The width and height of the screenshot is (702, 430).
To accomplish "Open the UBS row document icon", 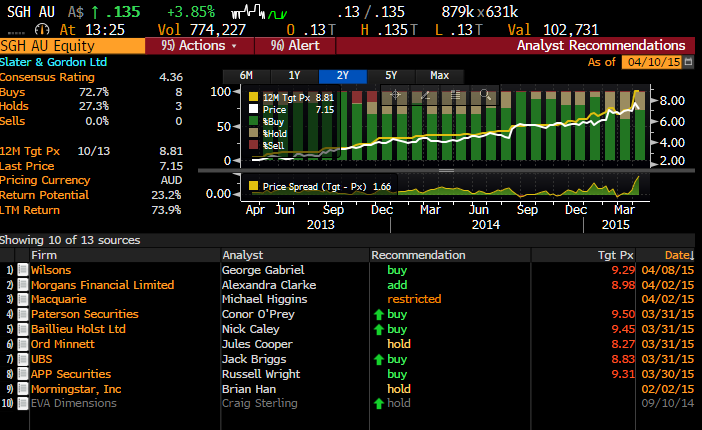I will pos(22,359).
